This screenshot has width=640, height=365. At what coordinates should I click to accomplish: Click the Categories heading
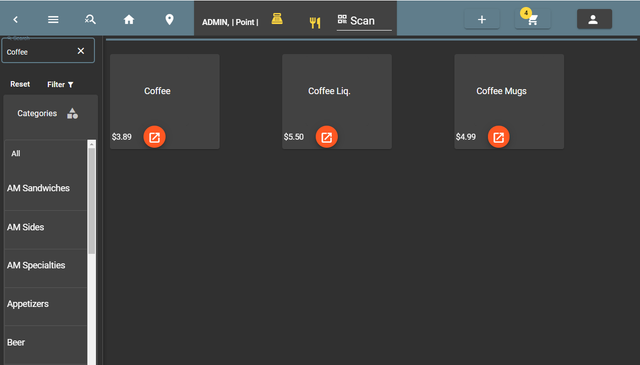click(x=37, y=114)
